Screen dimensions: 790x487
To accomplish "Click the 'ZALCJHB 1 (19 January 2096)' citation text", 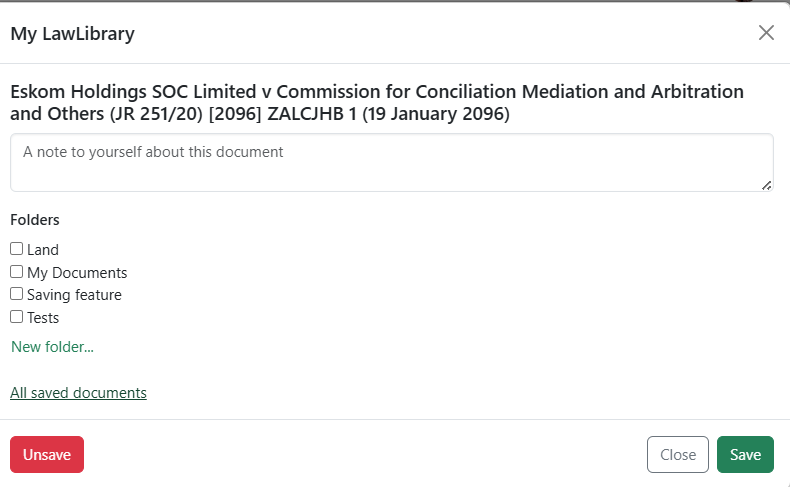I will pyautogui.click(x=388, y=114).
